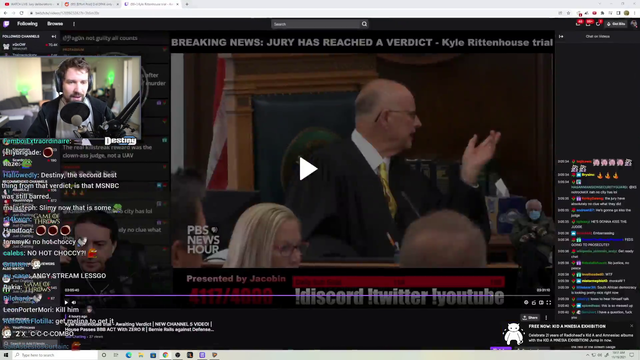Dismiss the Kid A Mnesia promotion banner

tap(632, 326)
